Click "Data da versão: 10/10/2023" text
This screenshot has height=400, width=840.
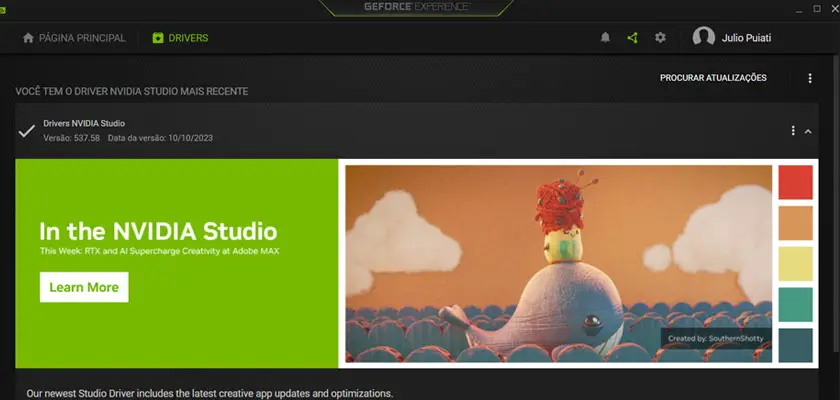(160, 138)
